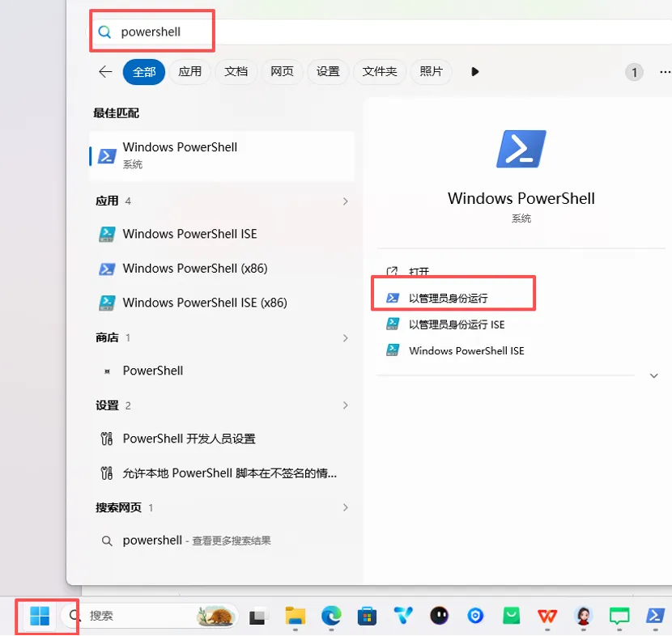The image size is (672, 636).
Task: Expand the 搜索网页 results section chevron
Action: [346, 508]
